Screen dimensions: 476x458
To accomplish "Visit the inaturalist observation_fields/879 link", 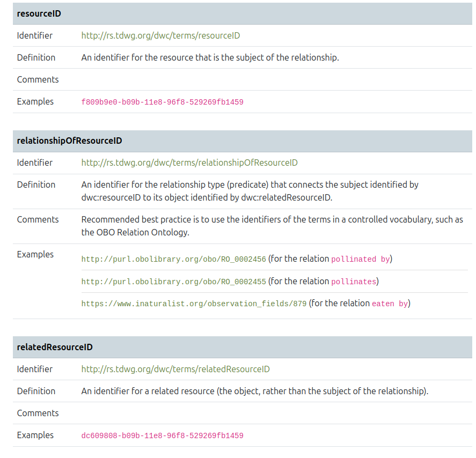I will pyautogui.click(x=194, y=304).
